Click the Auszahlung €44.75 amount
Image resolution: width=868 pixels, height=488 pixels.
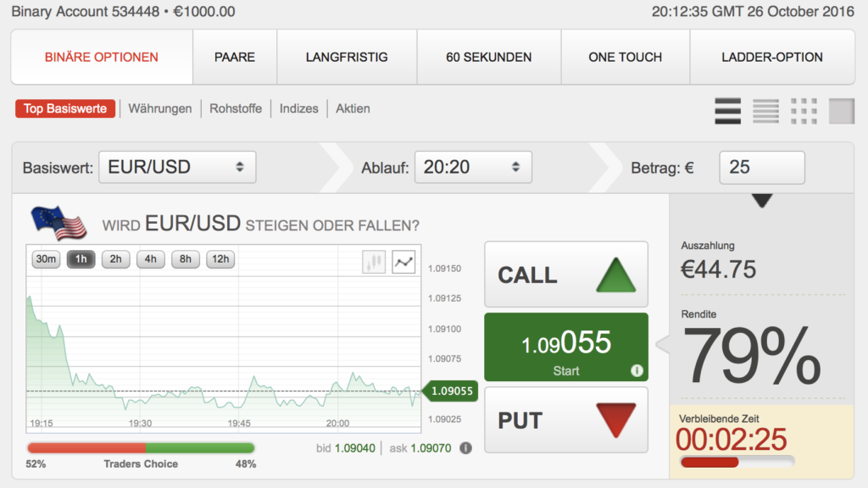point(718,270)
